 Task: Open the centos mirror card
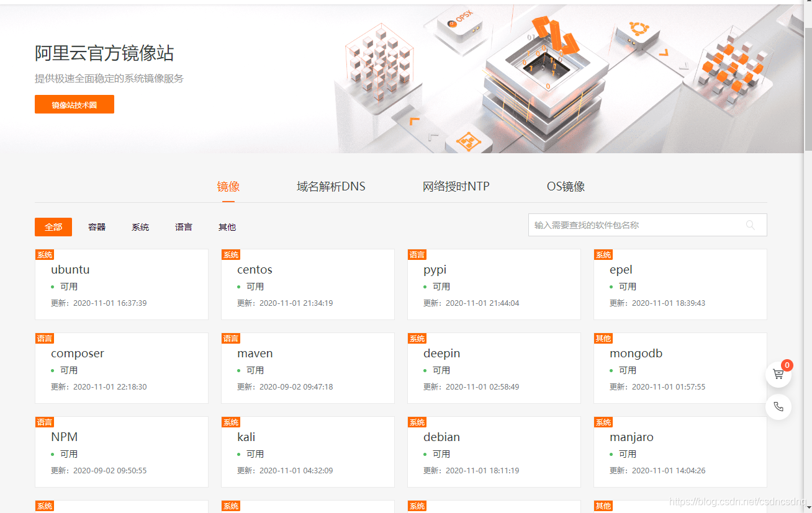click(308, 285)
